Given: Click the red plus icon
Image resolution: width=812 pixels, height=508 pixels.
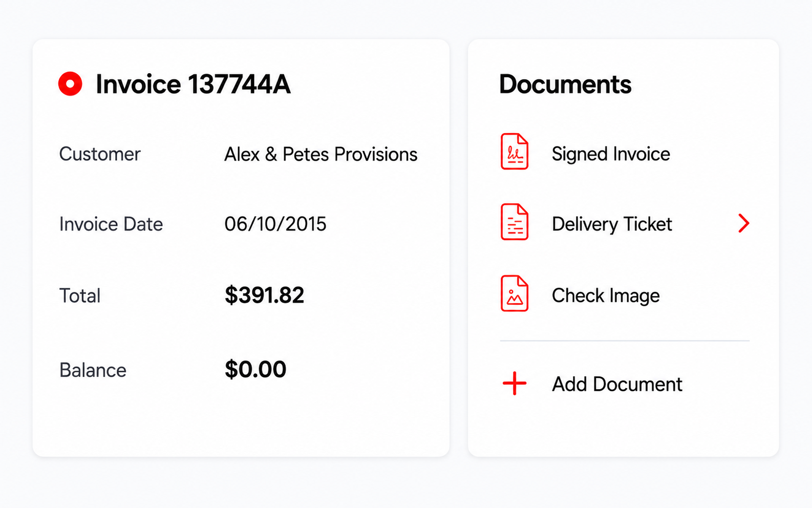Looking at the screenshot, I should click(x=515, y=384).
